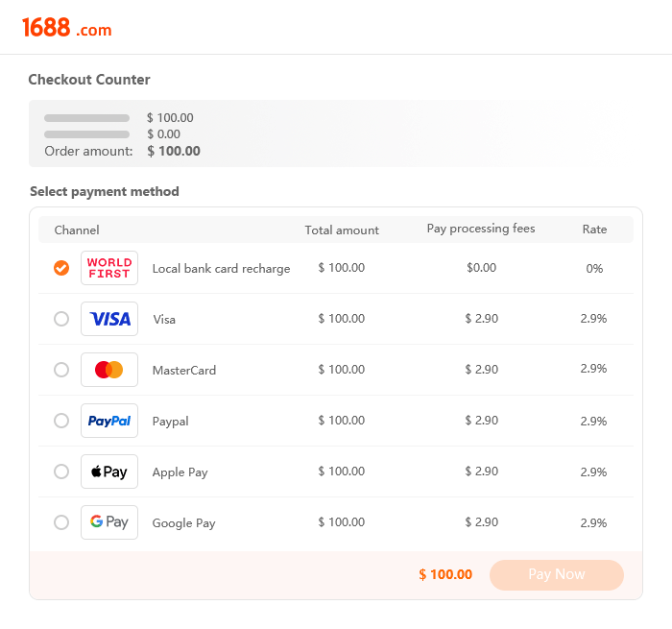The width and height of the screenshot is (672, 629).
Task: Click the Pay processing fees column header
Action: coord(481,229)
